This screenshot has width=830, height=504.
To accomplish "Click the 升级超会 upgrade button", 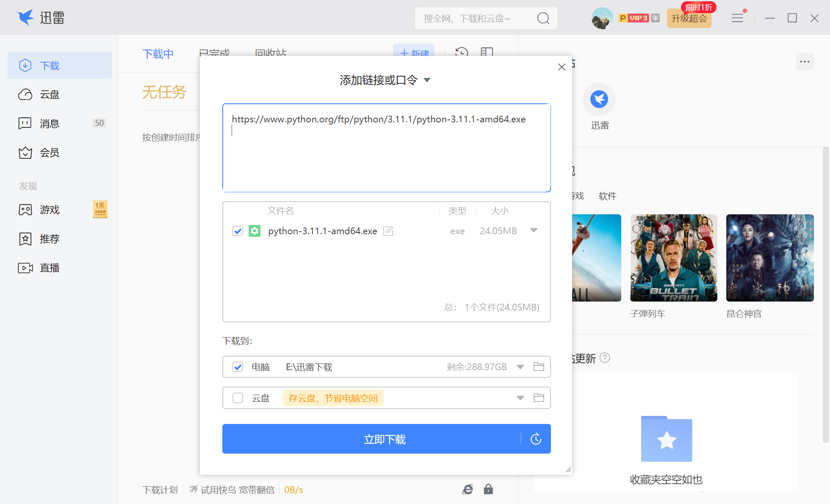I will click(689, 18).
